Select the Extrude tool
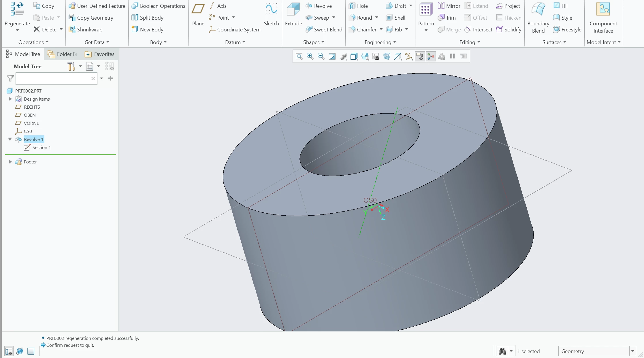 (x=293, y=14)
